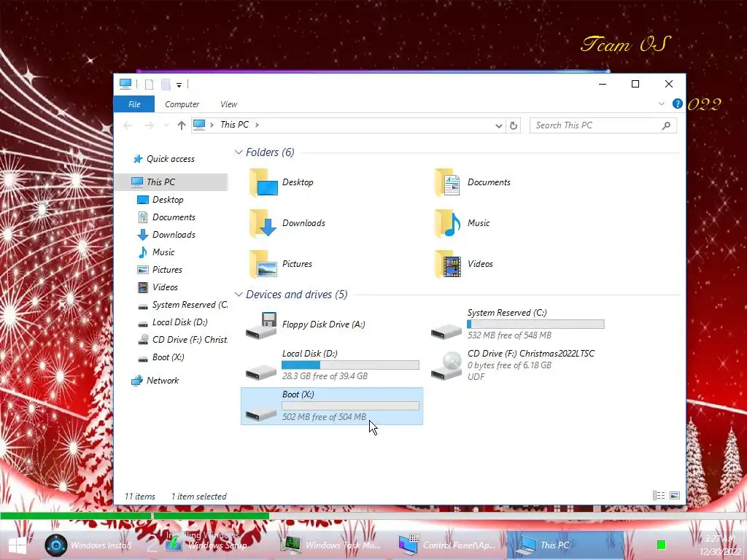
Task: Open the Downloads folder in Folders
Action: tap(287, 223)
